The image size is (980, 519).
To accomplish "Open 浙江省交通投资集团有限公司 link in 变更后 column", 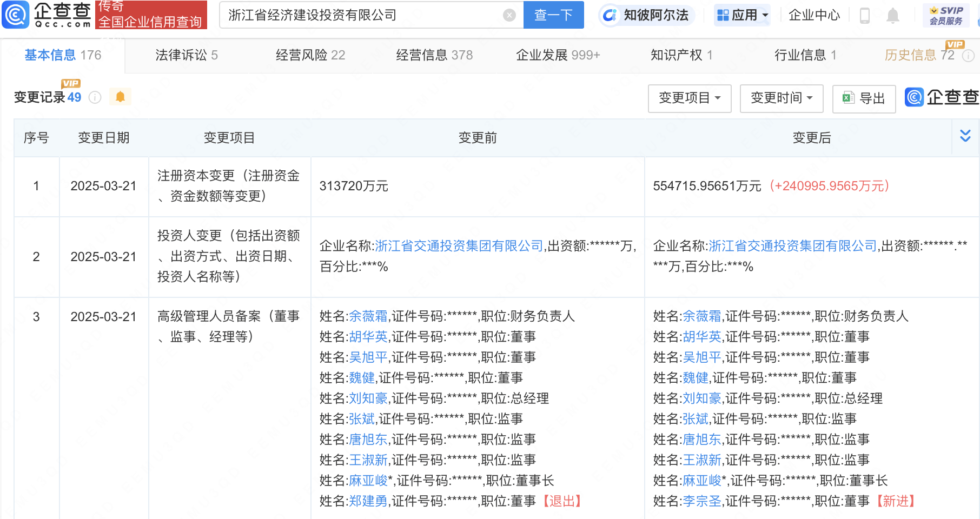I will pyautogui.click(x=792, y=246).
